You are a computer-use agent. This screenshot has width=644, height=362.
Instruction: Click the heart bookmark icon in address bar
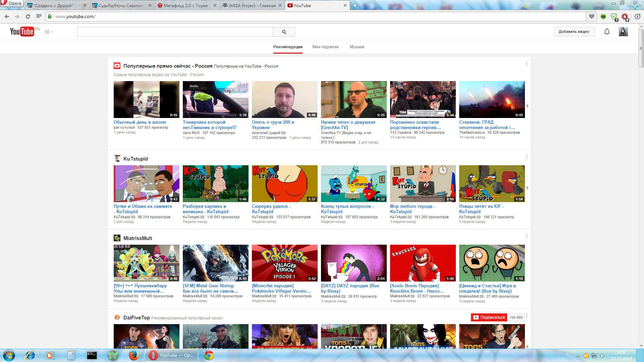pyautogui.click(x=591, y=16)
